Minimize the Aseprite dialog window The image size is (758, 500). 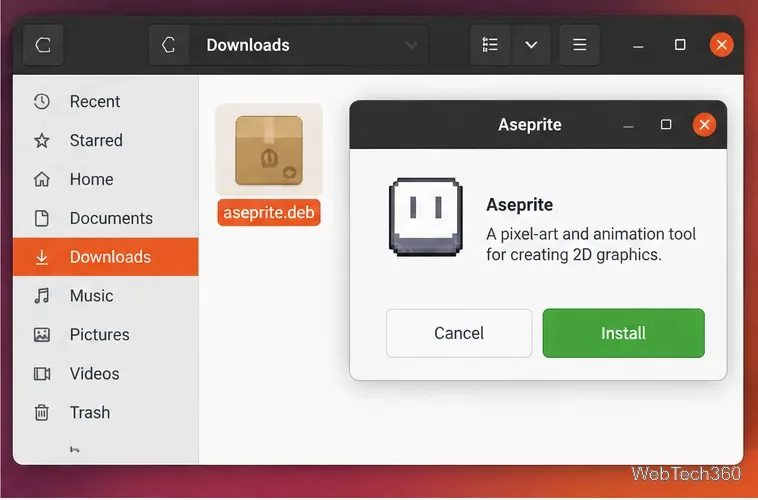coord(628,126)
